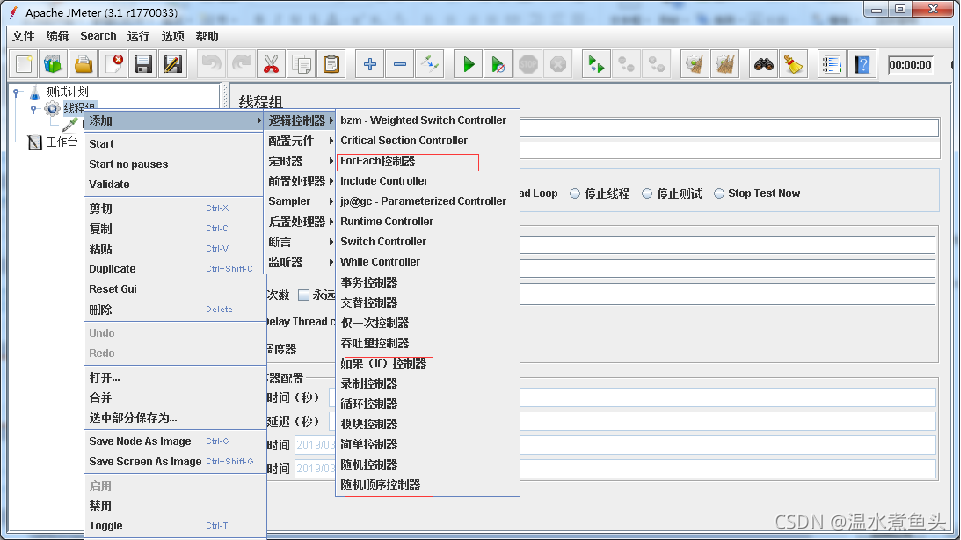Open the 帮助 menu

(x=207, y=36)
